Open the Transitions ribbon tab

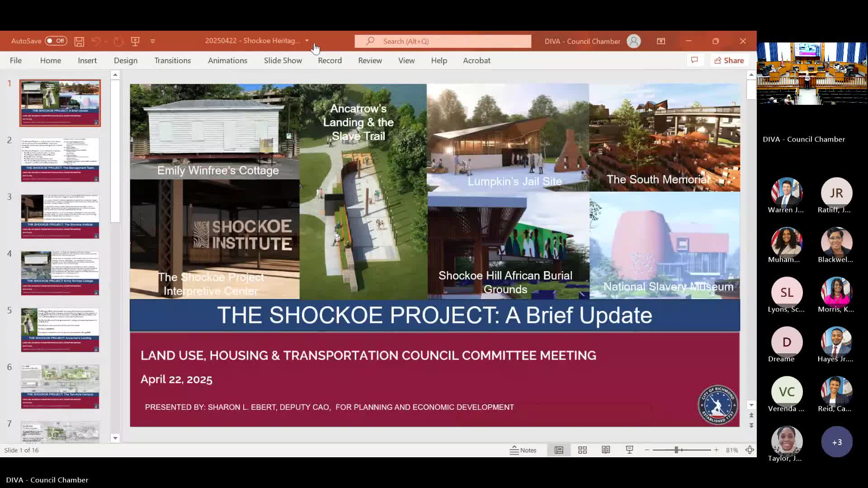point(172,60)
